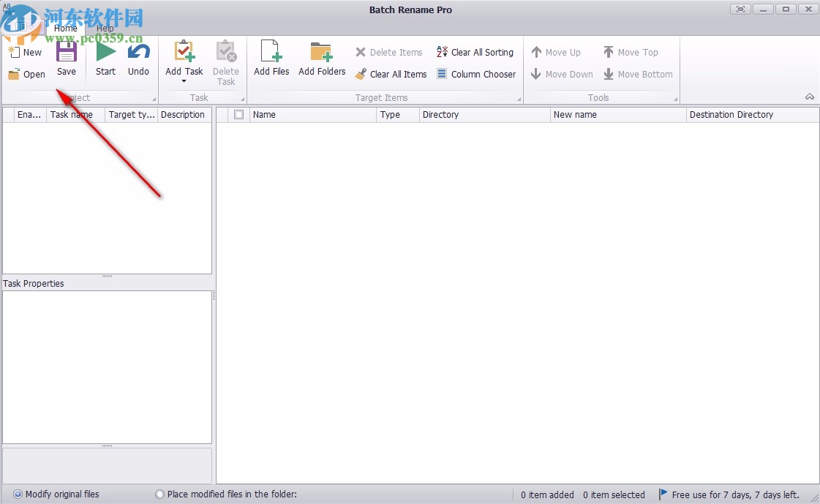
Task: Add Folders to the target list
Action: (322, 58)
